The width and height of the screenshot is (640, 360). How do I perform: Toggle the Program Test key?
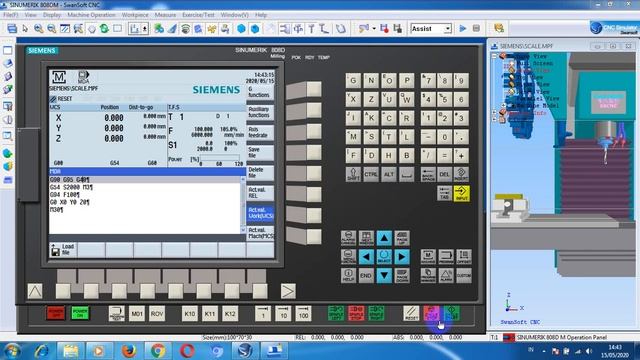pos(117,313)
